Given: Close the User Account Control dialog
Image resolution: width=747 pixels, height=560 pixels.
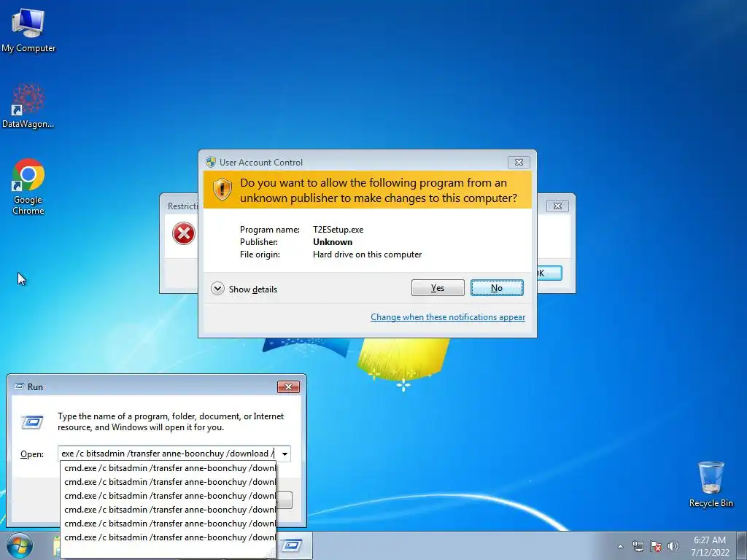Looking at the screenshot, I should point(519,163).
